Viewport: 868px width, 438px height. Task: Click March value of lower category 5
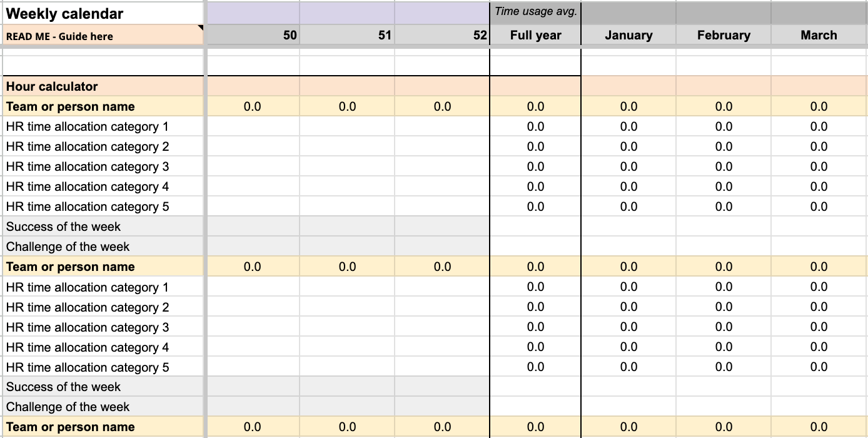coord(819,367)
